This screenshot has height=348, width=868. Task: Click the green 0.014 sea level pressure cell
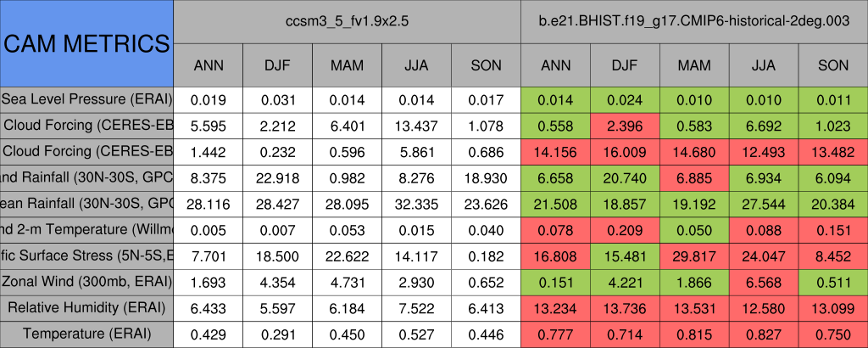click(556, 98)
